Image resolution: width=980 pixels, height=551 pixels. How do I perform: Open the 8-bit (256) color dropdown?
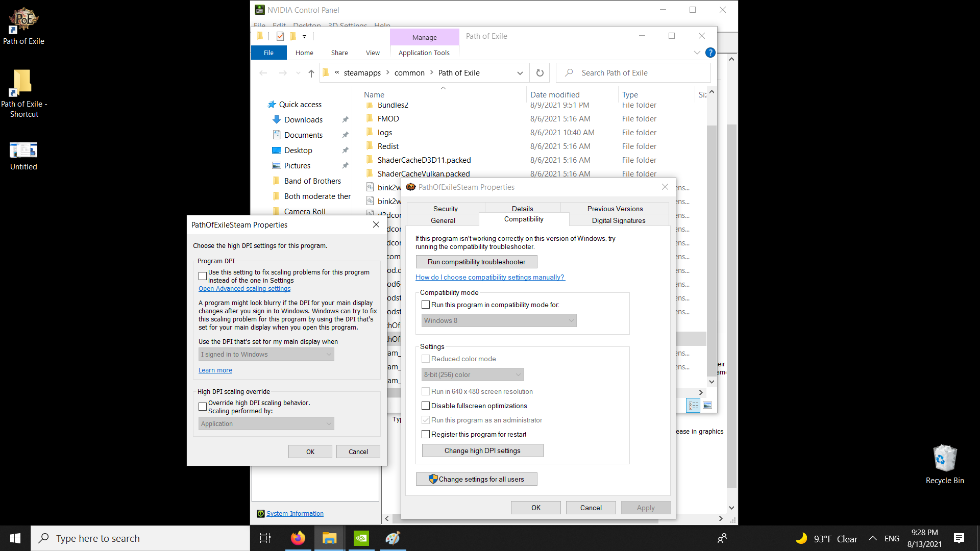[x=473, y=375]
